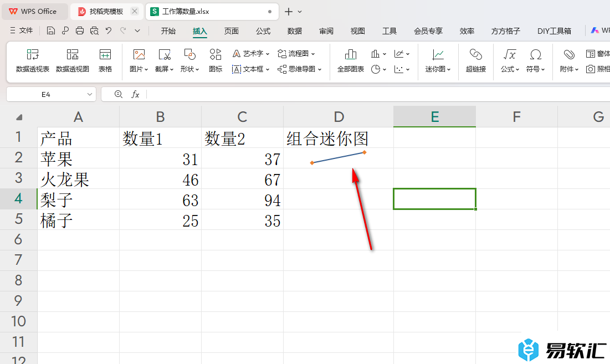Image resolution: width=610 pixels, height=364 pixels.
Task: Insert a Table (表格)
Action: coord(105,61)
